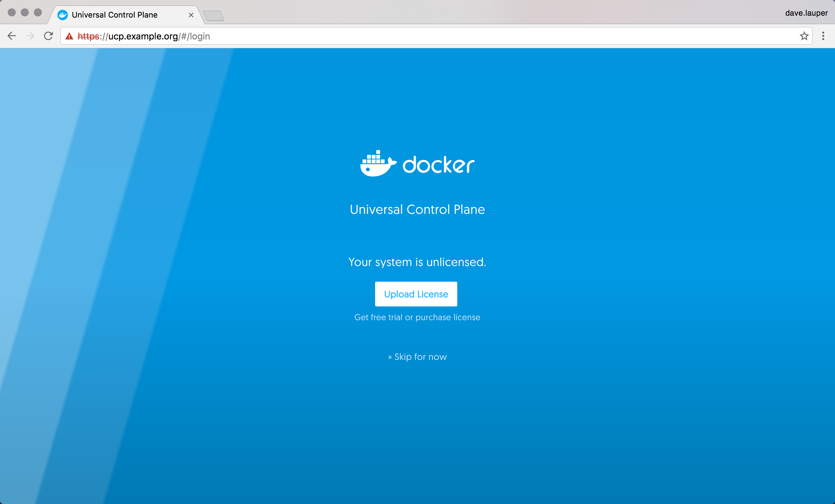Screen dimensions: 835x504
Task: Open the dave.lauper profile button
Action: [x=806, y=13]
